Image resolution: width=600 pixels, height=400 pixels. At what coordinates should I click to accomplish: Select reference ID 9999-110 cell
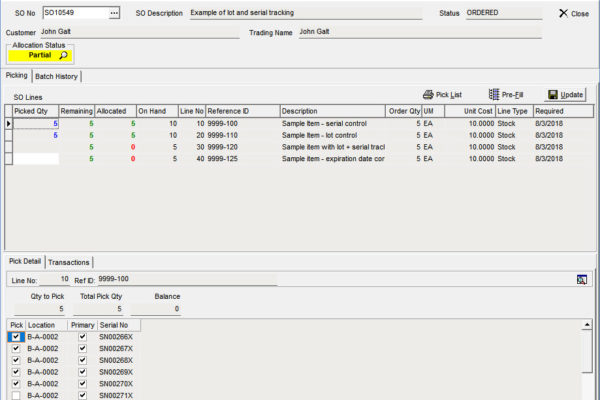click(x=243, y=136)
